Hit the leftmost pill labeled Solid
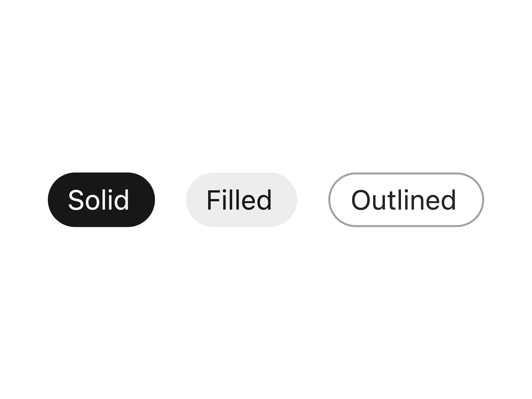 pos(101,200)
